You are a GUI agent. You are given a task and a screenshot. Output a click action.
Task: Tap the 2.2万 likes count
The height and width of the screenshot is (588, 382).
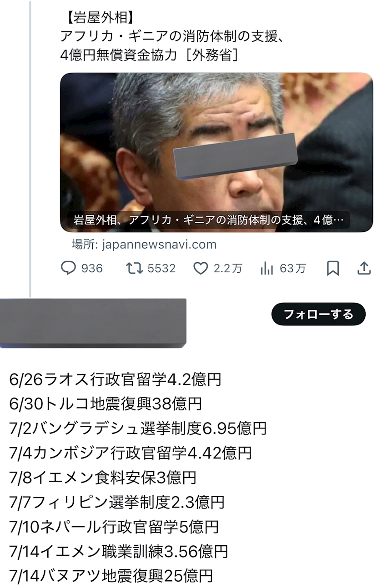(228, 269)
